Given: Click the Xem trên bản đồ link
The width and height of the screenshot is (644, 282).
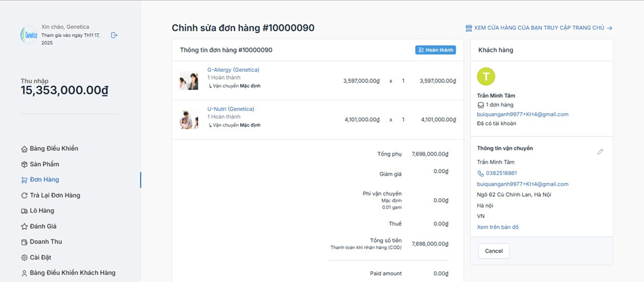Looking at the screenshot, I should point(498,227).
